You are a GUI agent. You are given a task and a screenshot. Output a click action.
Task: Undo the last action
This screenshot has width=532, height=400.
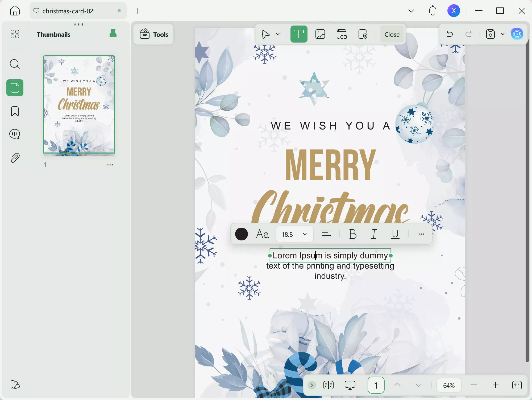click(x=450, y=34)
